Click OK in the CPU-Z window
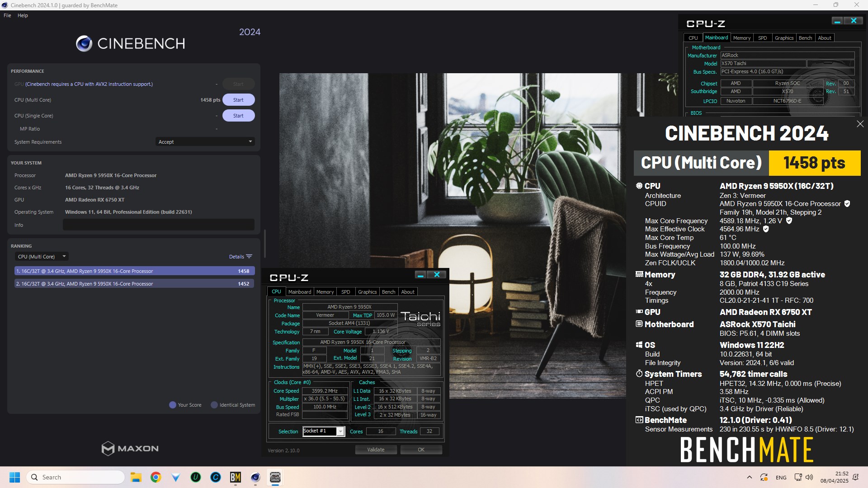This screenshot has height=488, width=868. point(421,450)
